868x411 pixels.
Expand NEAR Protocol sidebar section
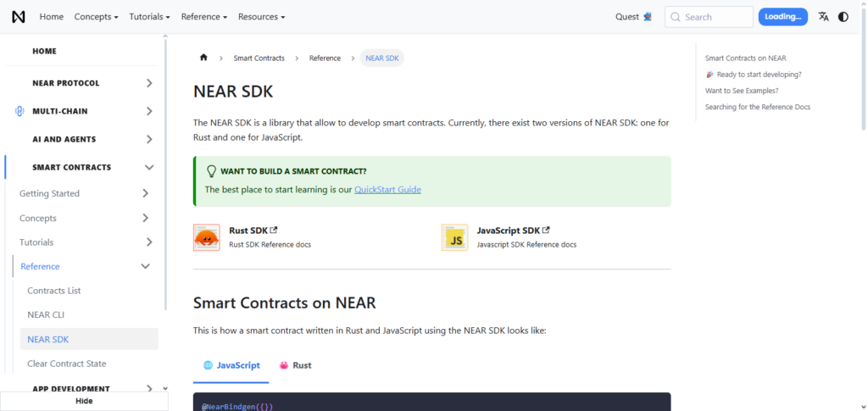149,83
